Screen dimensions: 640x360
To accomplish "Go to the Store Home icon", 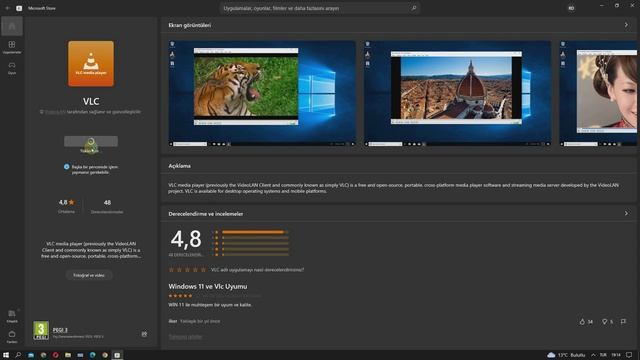I will click(12, 26).
